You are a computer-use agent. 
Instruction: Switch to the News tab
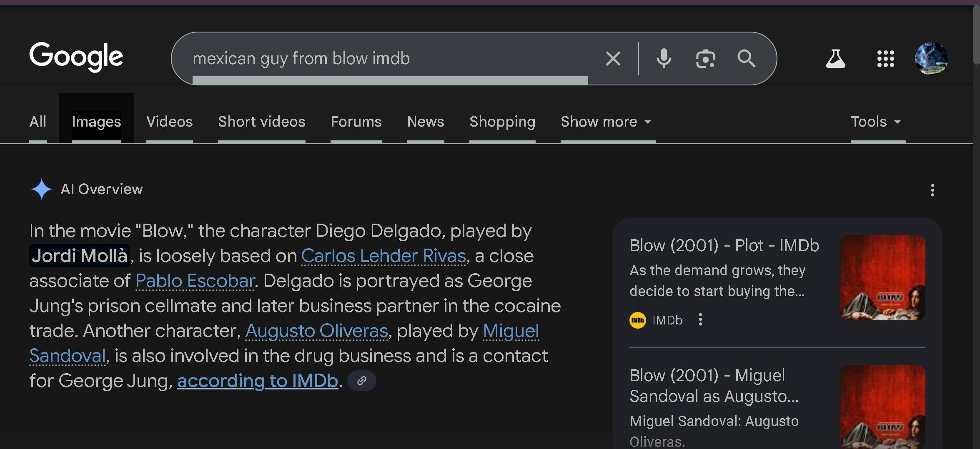point(426,122)
